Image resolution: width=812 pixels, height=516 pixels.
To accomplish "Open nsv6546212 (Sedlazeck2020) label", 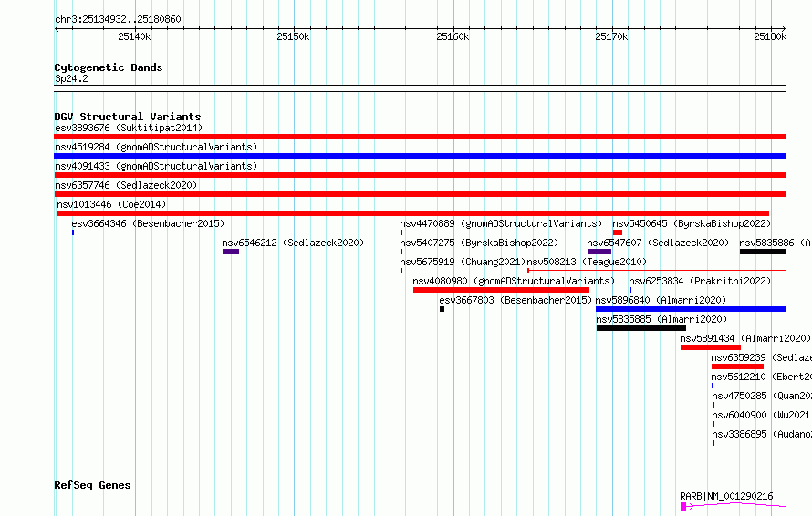I will (293, 243).
